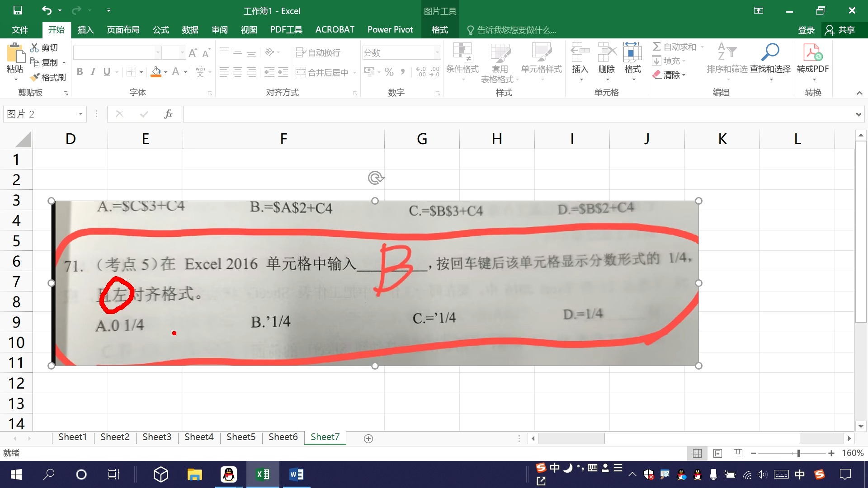Switch to Sheet3 worksheet tab

click(x=156, y=437)
